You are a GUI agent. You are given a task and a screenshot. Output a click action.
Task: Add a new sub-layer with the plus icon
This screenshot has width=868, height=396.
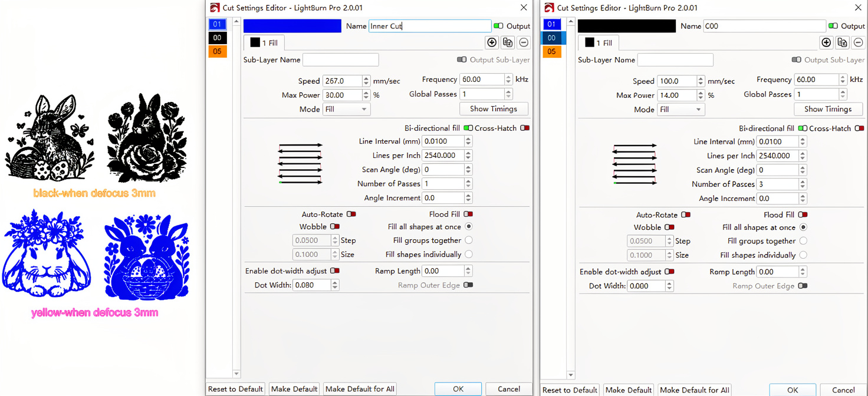(492, 42)
